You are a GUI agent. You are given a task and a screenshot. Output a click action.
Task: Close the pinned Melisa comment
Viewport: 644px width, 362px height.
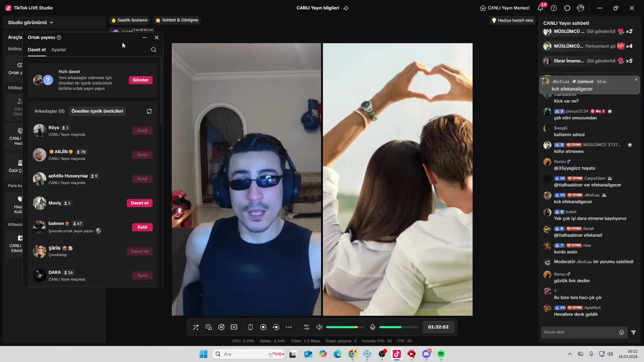636,79
